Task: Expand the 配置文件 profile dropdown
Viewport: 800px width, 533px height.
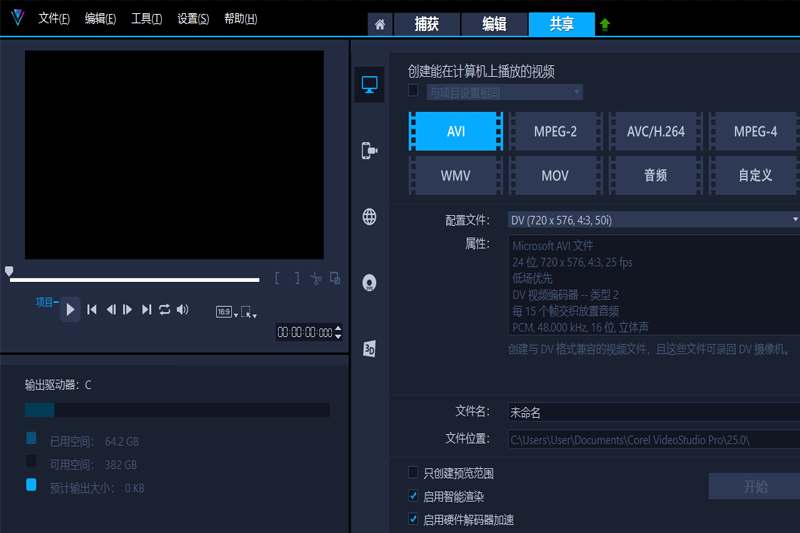Action: pos(795,220)
